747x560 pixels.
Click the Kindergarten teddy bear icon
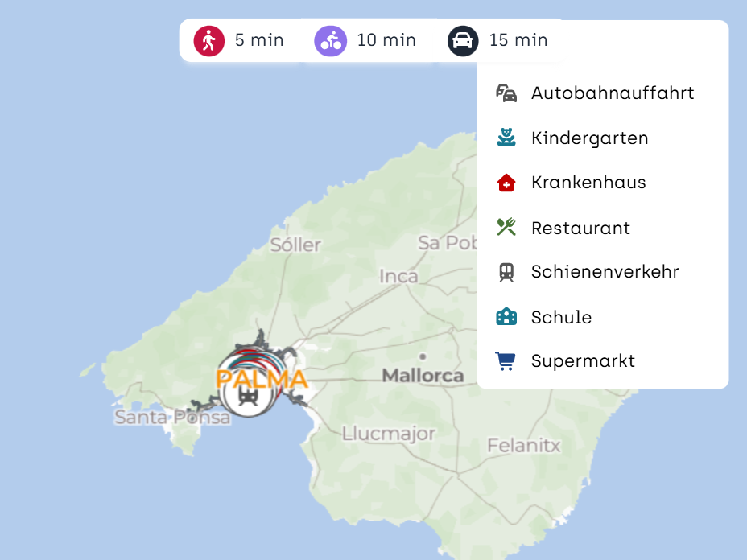point(506,138)
